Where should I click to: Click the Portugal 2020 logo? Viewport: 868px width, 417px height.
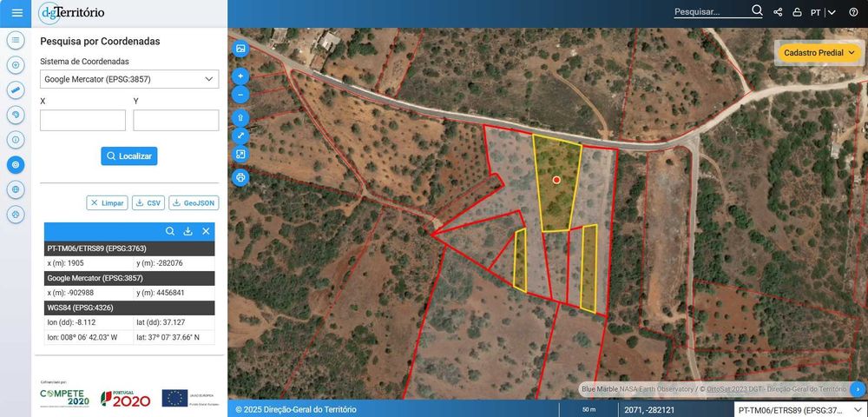tap(126, 399)
